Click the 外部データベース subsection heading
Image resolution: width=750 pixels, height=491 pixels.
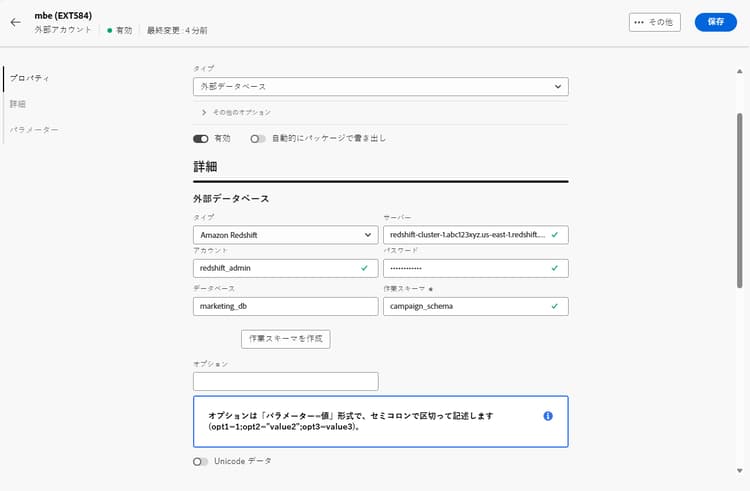click(x=231, y=198)
